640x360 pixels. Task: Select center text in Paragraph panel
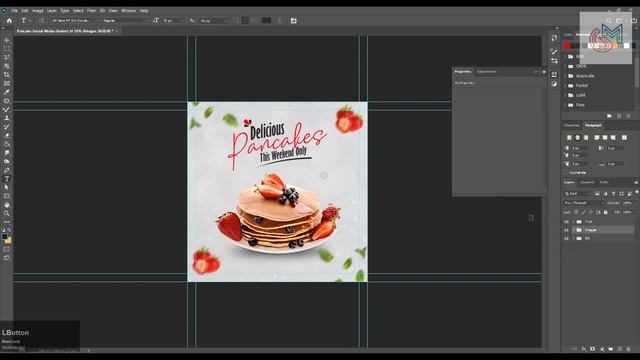tap(577, 138)
